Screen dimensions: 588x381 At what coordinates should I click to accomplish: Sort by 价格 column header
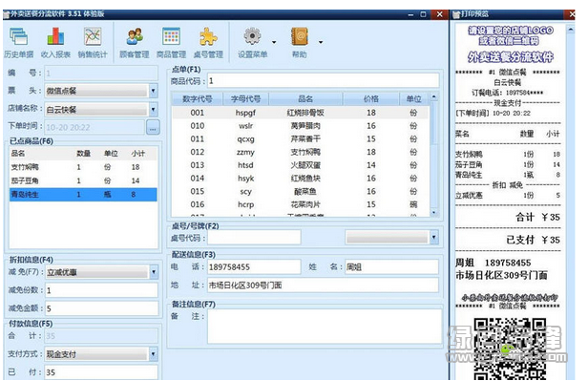(371, 99)
